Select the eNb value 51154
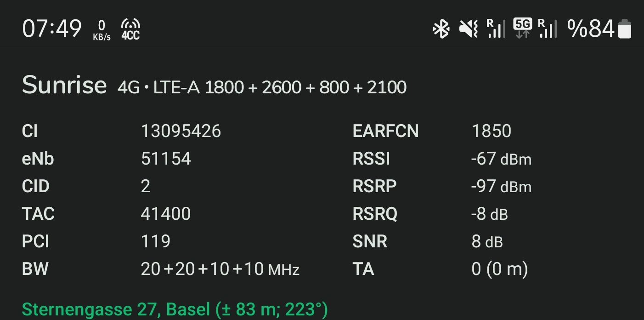 coord(166,159)
